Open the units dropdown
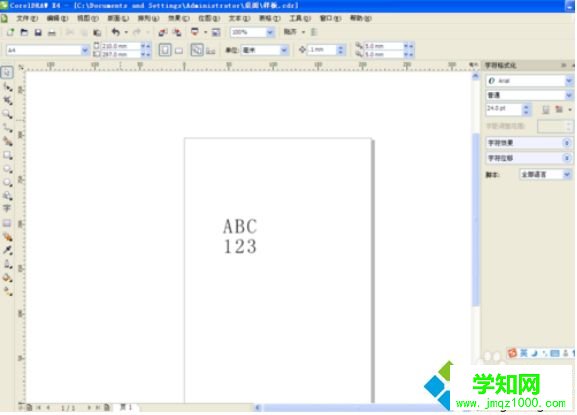The image size is (577, 415). (284, 50)
